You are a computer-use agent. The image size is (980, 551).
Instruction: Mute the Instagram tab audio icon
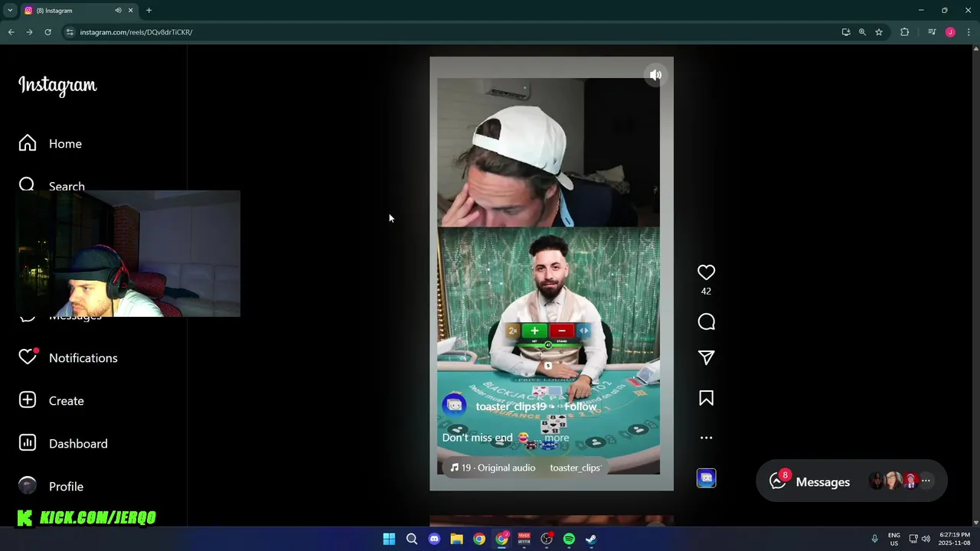(x=118, y=11)
